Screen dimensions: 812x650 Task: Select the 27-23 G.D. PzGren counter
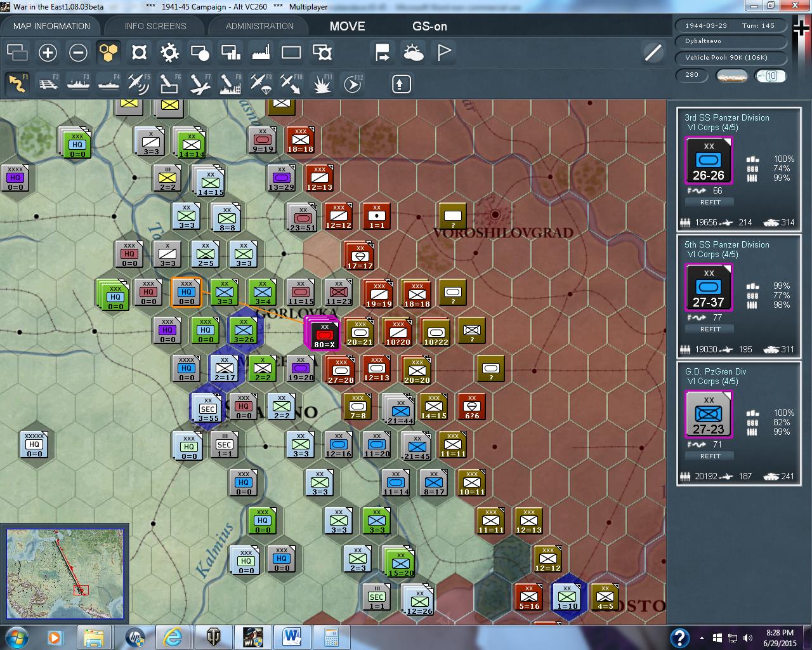(709, 415)
